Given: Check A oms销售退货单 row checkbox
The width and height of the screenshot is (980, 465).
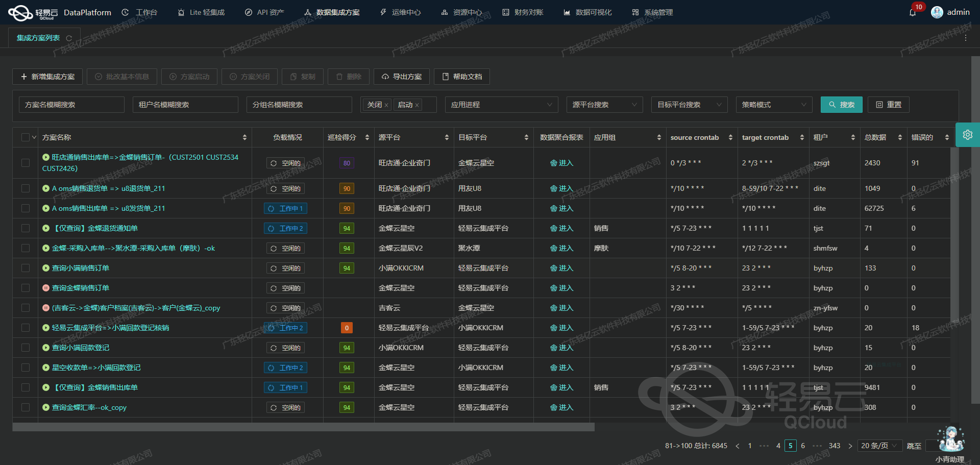Looking at the screenshot, I should tap(26, 188).
